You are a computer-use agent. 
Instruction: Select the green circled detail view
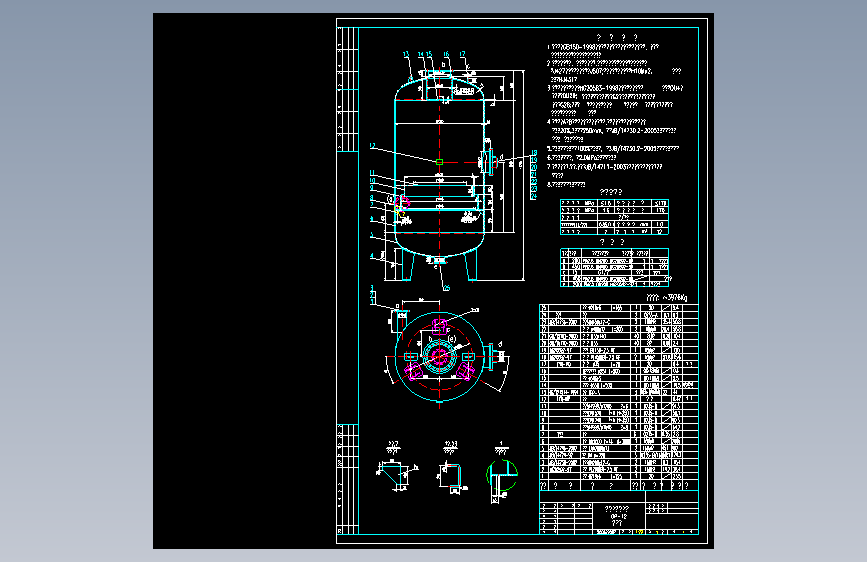(x=502, y=475)
